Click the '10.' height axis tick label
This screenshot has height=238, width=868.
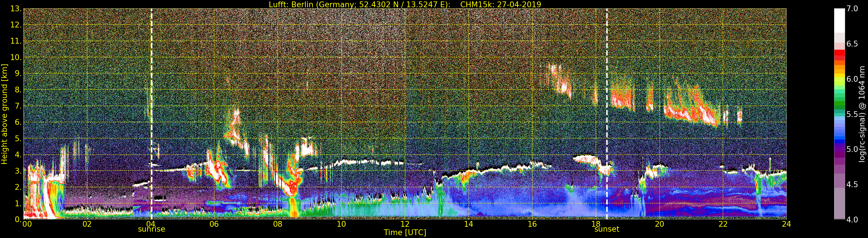(16, 57)
